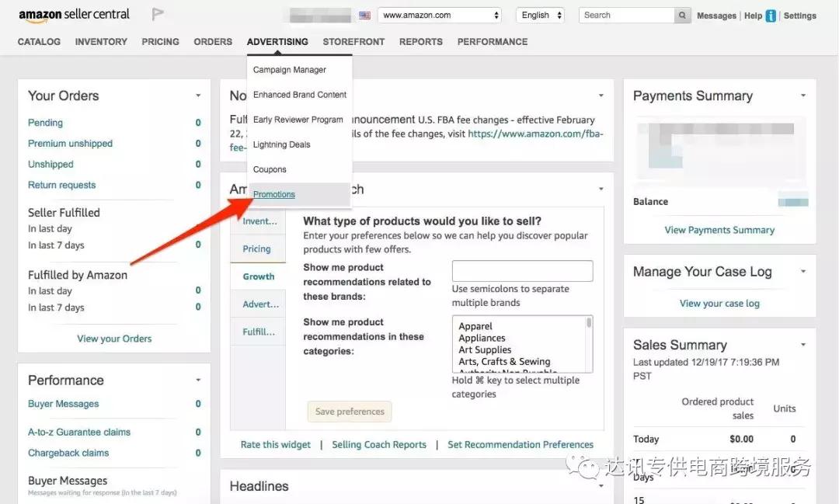Open the Performance menu

pos(493,42)
